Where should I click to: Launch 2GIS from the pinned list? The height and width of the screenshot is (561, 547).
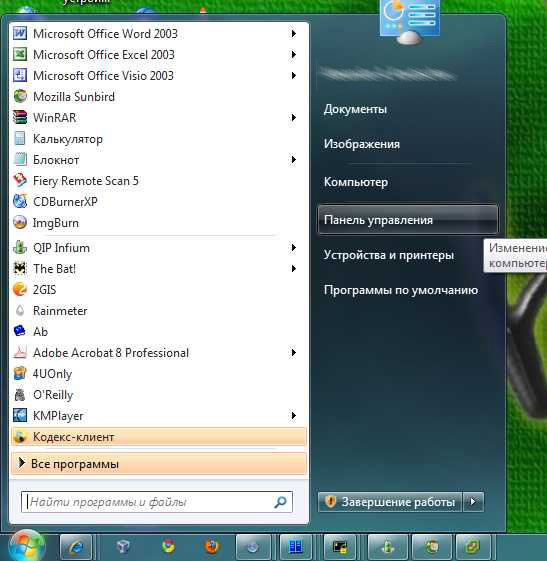click(x=158, y=290)
